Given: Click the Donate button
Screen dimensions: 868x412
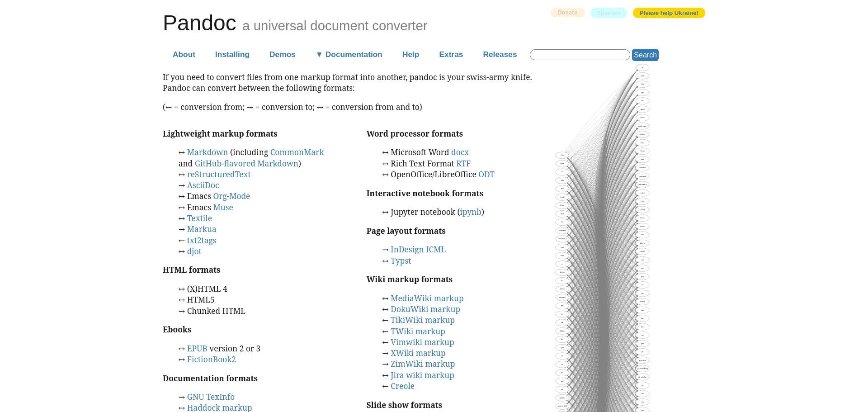Looking at the screenshot, I should coord(567,13).
